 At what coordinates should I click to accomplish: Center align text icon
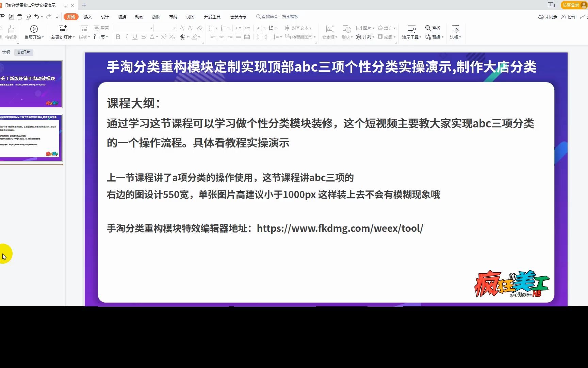tap(222, 37)
